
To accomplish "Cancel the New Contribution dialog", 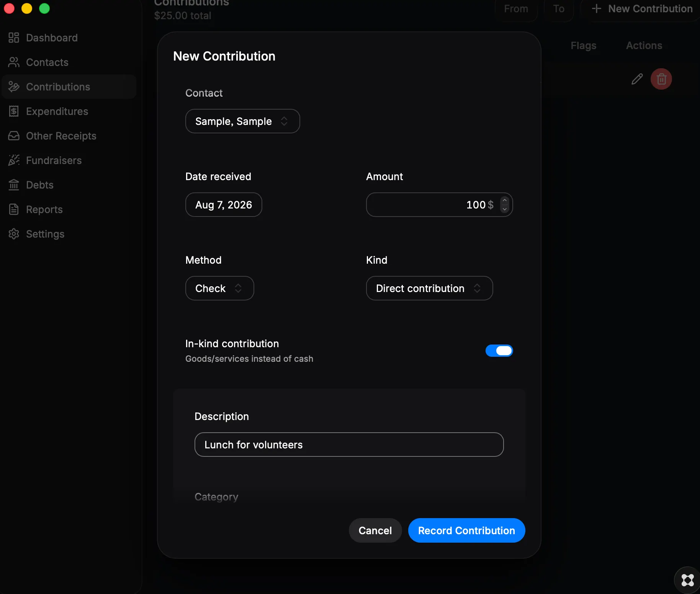I will (375, 530).
